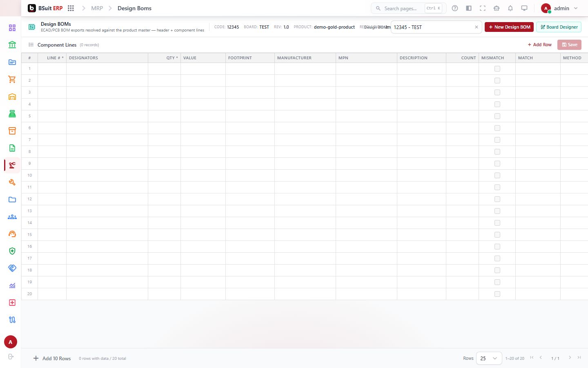588x368 pixels.
Task: Open the people/team sidebar icon
Action: pyautogui.click(x=12, y=217)
